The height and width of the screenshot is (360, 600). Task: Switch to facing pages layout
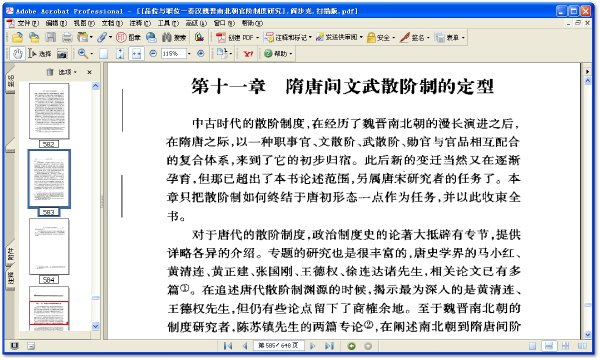pyautogui.click(x=582, y=346)
